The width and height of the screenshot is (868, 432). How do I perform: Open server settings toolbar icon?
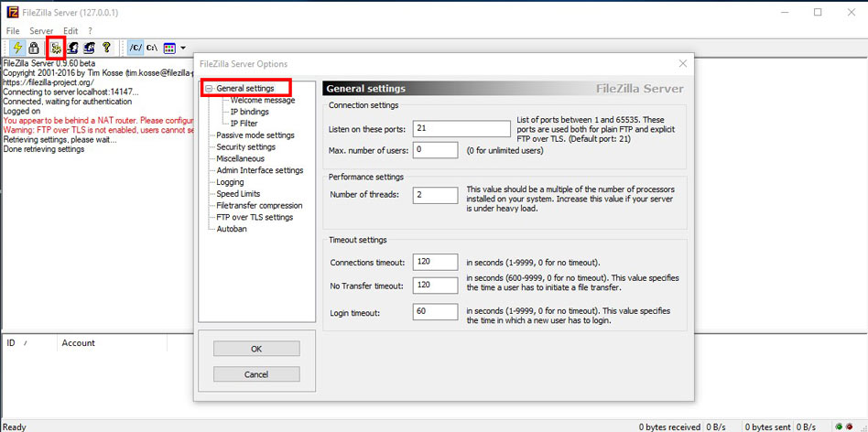click(56, 49)
